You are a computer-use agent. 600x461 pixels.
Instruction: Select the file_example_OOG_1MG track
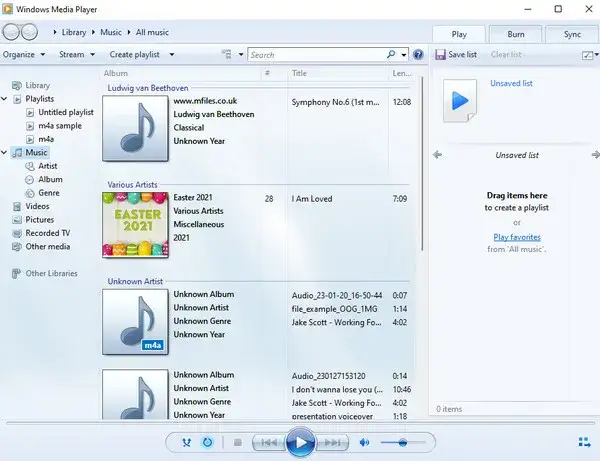(334, 309)
